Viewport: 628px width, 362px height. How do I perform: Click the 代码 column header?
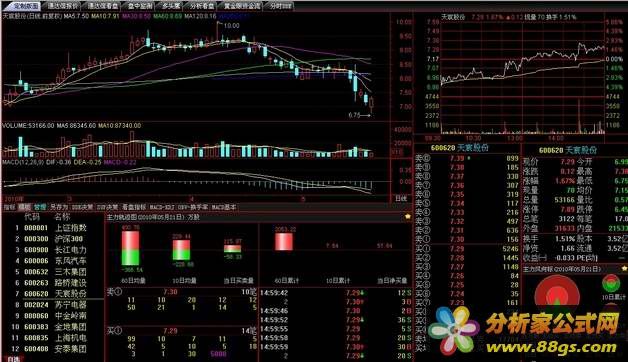click(32, 217)
